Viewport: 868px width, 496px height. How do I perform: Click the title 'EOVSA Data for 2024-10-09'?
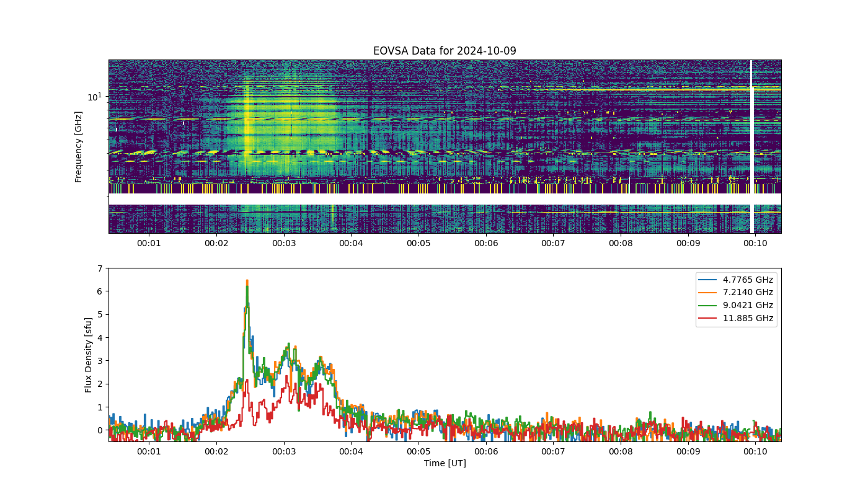(x=445, y=51)
